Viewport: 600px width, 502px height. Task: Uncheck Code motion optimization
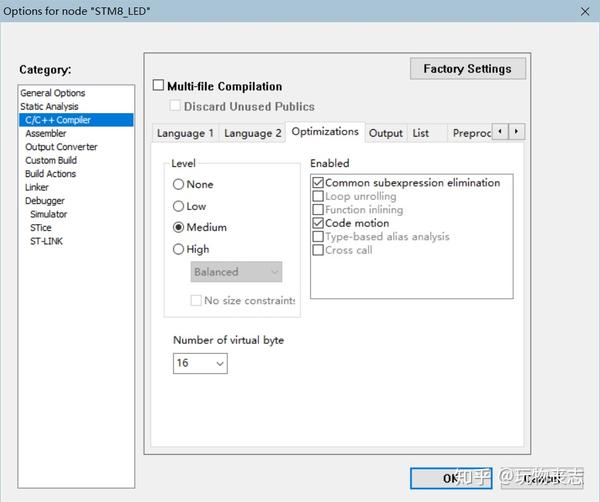318,223
